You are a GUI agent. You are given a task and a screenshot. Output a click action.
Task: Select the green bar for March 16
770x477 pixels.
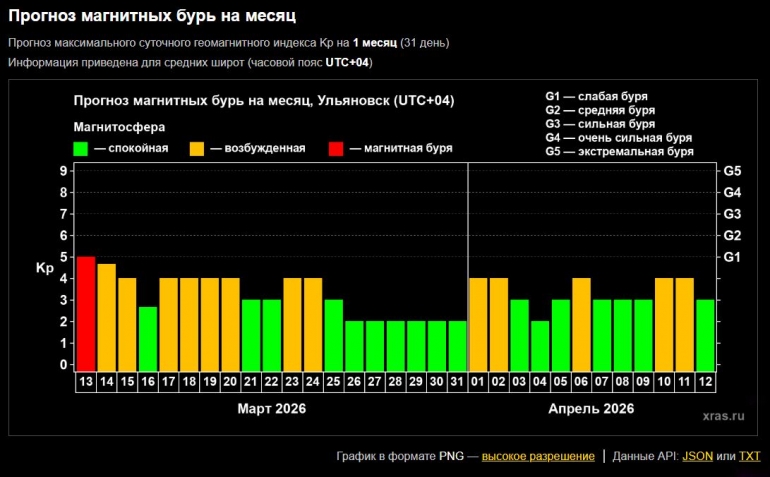pos(148,338)
